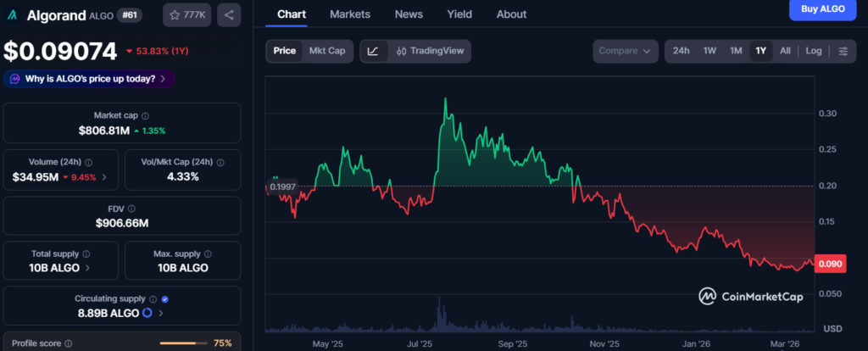Open the Yield tab
The image size is (868, 351).
(x=459, y=14)
